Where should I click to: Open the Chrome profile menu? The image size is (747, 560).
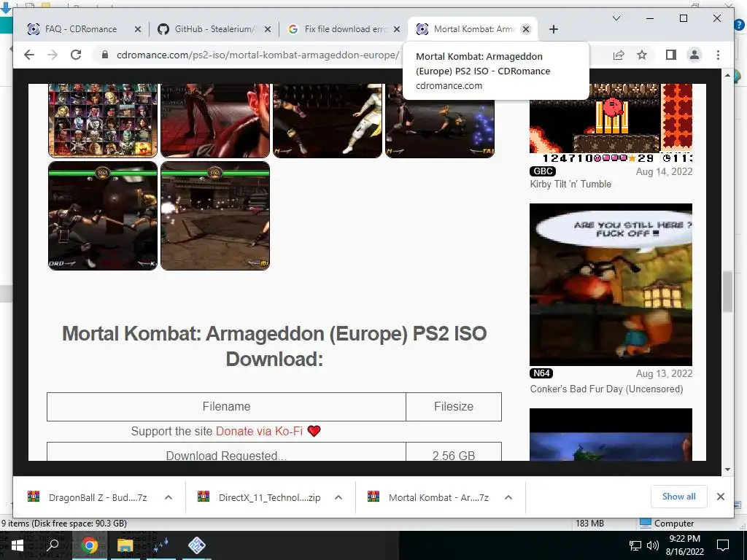pos(694,55)
